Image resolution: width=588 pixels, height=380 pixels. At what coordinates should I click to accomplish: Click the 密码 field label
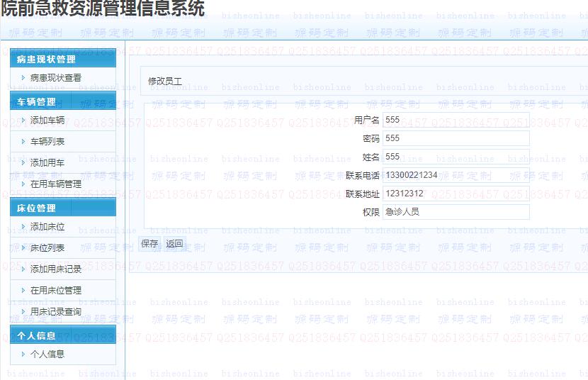click(x=371, y=138)
